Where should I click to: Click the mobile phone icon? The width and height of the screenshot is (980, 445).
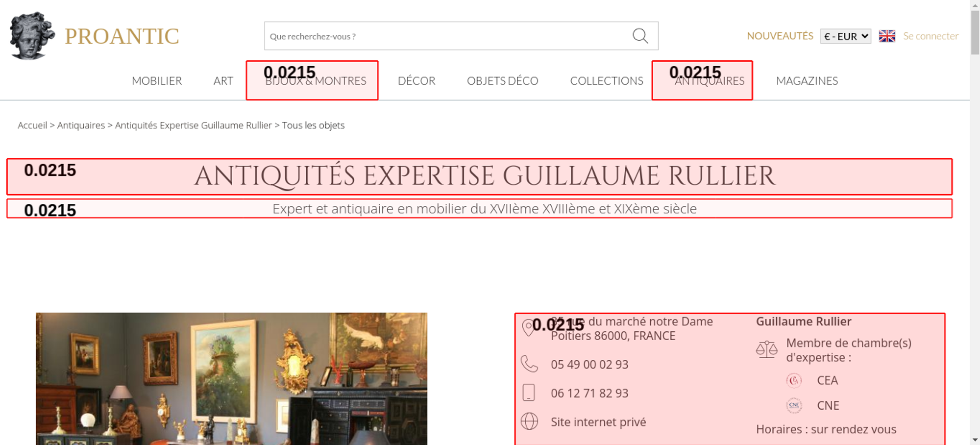coord(529,393)
